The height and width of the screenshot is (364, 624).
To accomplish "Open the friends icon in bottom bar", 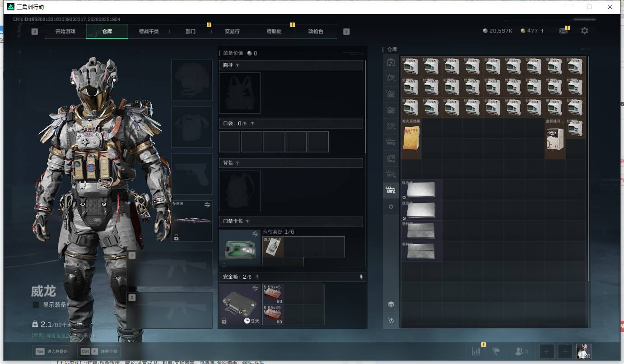I will click(x=520, y=351).
